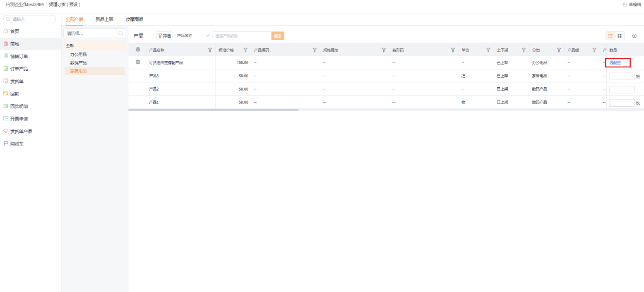
Task: Click 渠道订货（预设）title at top
Action: [65, 5]
